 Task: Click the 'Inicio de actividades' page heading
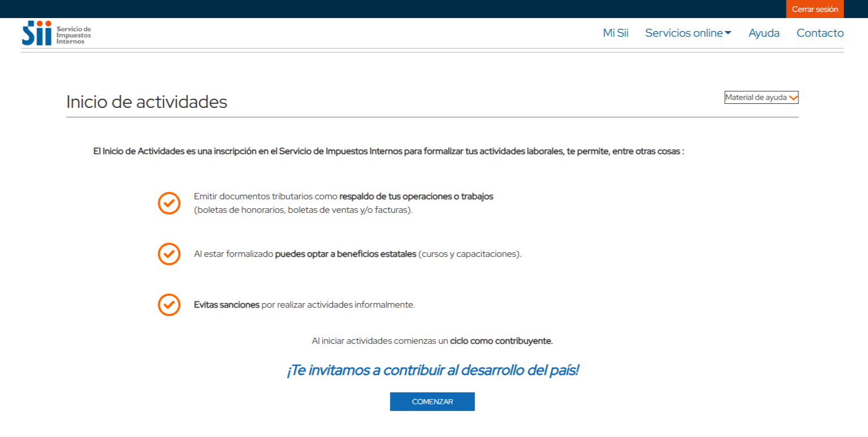coord(146,102)
